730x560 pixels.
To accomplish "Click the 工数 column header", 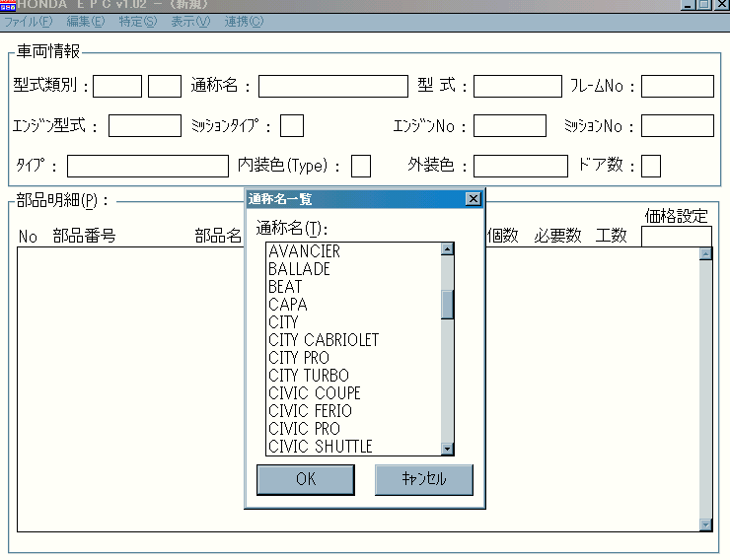I will 612,236.
